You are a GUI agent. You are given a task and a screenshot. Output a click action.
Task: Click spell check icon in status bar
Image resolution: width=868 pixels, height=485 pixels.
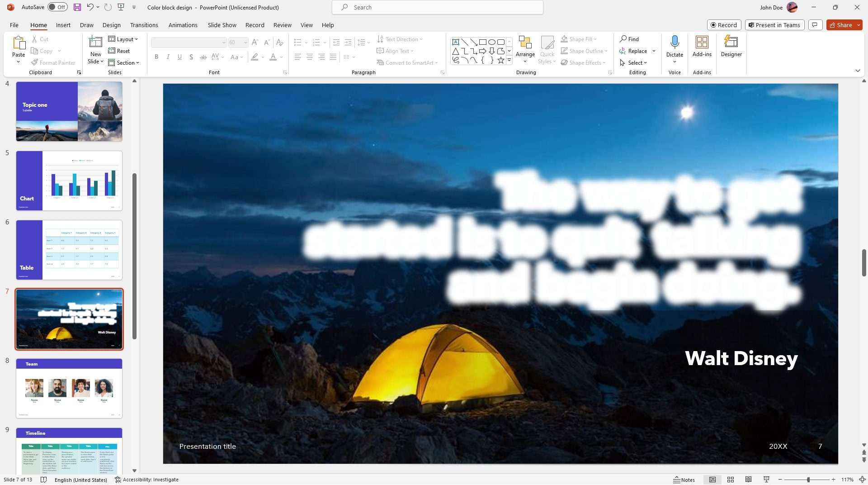tap(43, 480)
